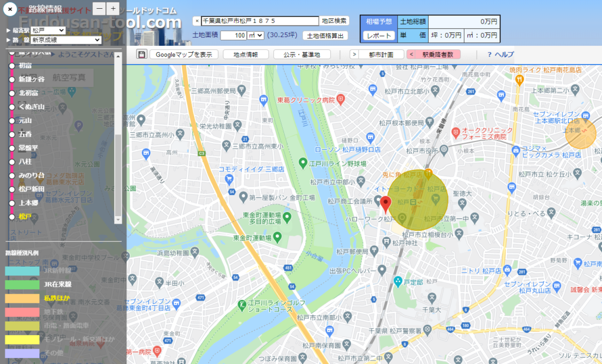Click the 三郷高州郵便局 post office marker
This screenshot has height=364, width=602.
pos(241,90)
